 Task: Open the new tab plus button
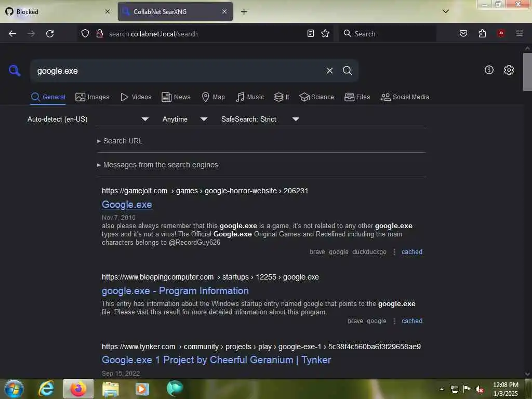pos(244,11)
